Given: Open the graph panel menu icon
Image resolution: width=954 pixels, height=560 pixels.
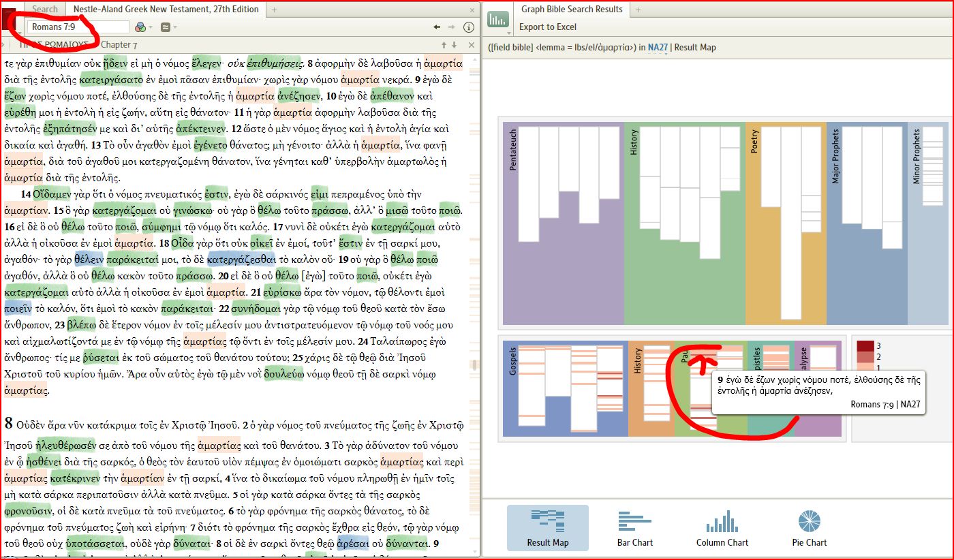Looking at the screenshot, I should [x=498, y=19].
